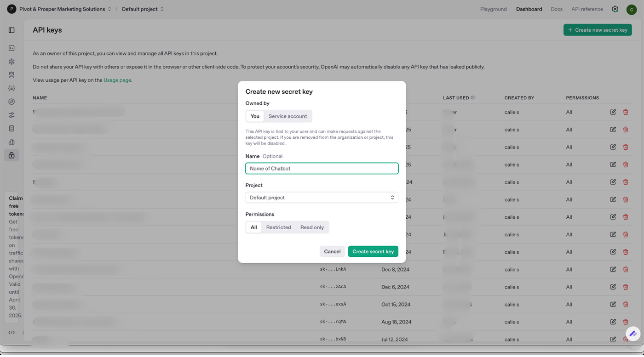
Task: Click the Usage bar chart sidebar icon
Action: pos(11,142)
